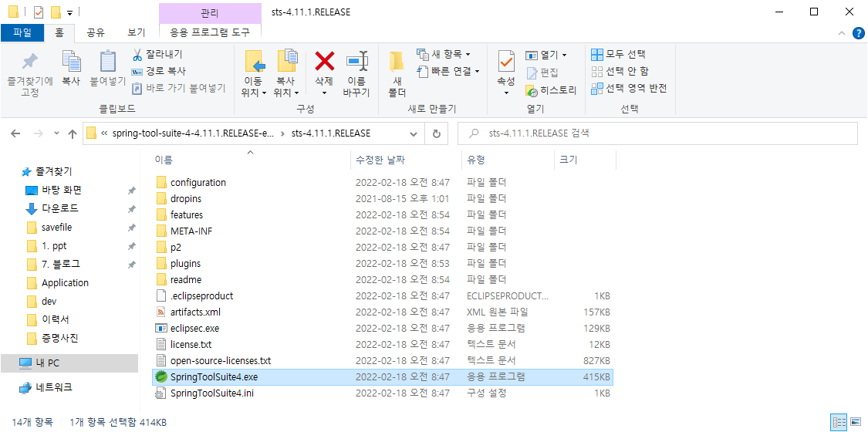The width and height of the screenshot is (868, 432).
Task: Open Application Tools (응용 프로그램 도구) tab
Action: pyautogui.click(x=210, y=32)
